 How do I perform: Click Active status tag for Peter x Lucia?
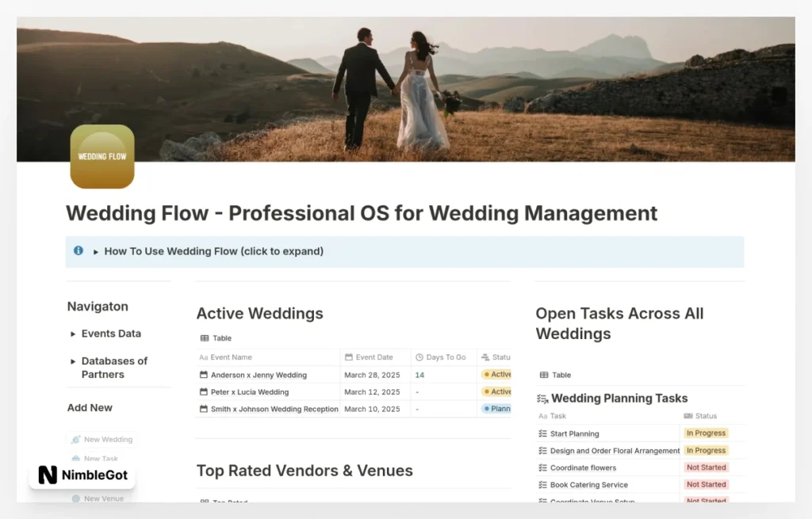[496, 391]
